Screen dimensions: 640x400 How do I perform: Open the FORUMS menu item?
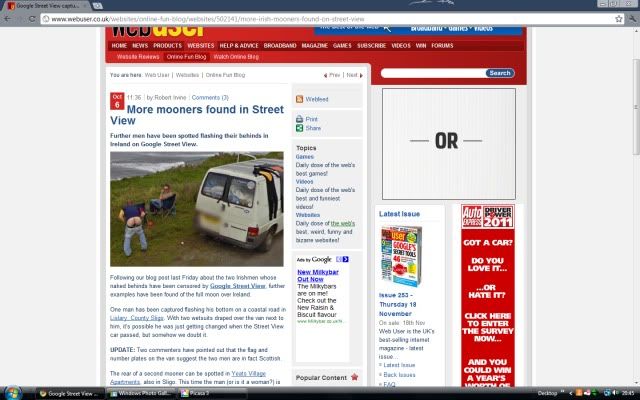tap(442, 45)
